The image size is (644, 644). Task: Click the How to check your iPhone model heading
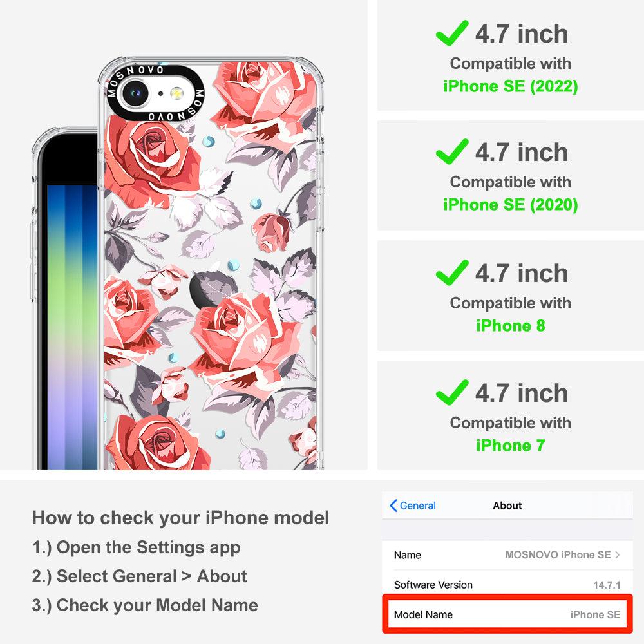pyautogui.click(x=181, y=518)
